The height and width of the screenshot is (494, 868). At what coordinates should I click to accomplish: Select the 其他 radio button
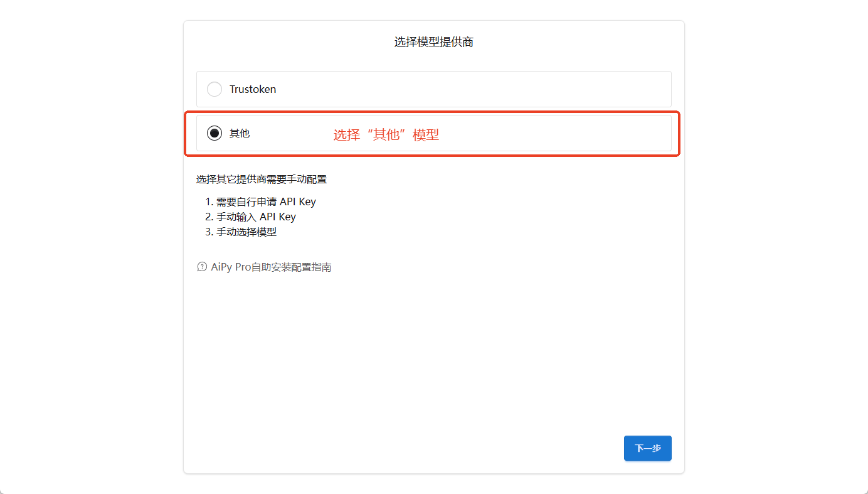click(214, 133)
